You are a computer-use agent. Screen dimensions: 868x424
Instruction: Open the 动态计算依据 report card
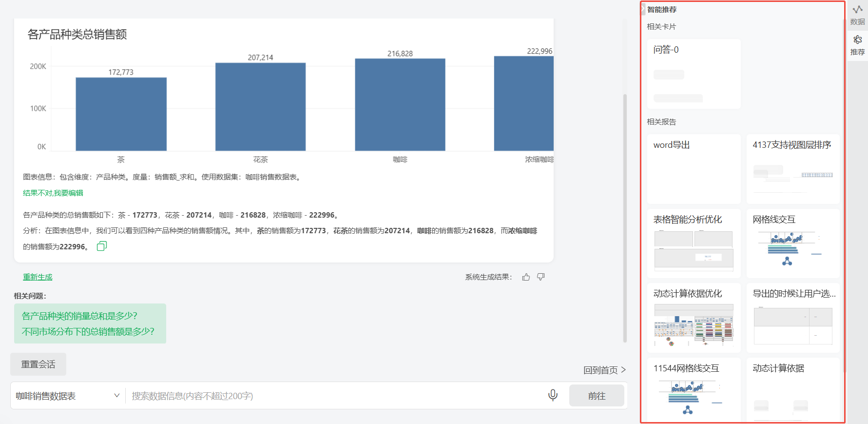(793, 390)
